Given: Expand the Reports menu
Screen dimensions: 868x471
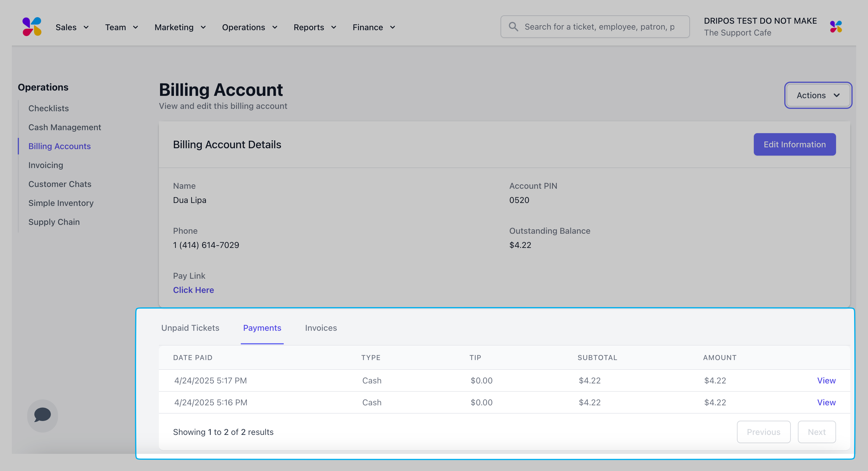Looking at the screenshot, I should coord(315,27).
